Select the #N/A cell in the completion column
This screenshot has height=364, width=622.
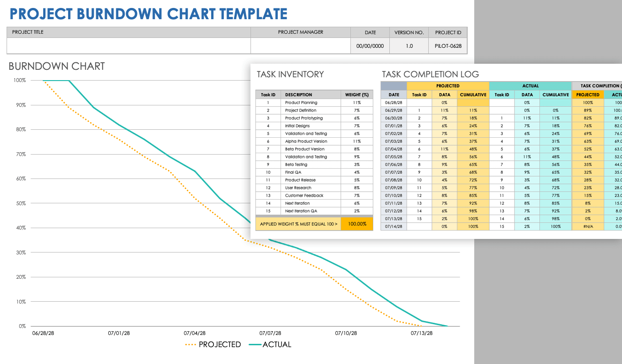click(588, 227)
